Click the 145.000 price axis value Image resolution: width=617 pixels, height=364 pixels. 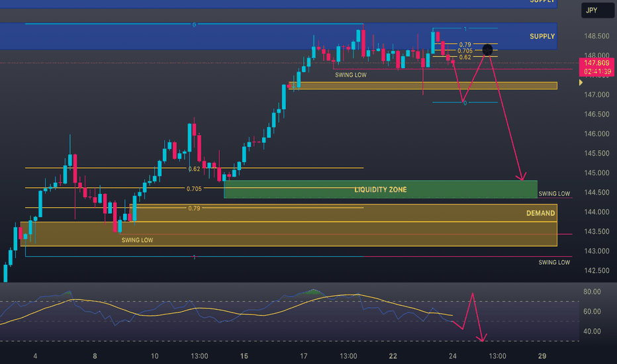[596, 173]
